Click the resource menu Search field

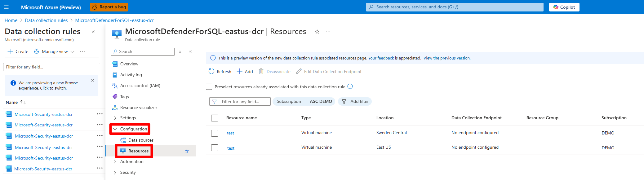click(x=145, y=51)
